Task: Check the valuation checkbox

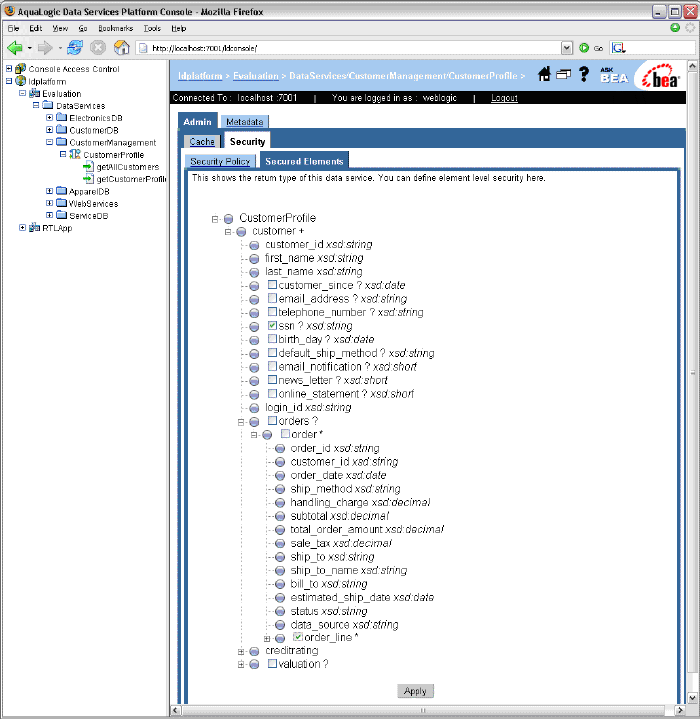Action: (272, 664)
